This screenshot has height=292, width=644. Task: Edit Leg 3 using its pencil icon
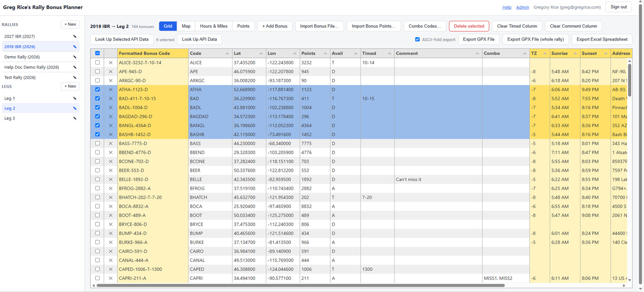point(75,118)
